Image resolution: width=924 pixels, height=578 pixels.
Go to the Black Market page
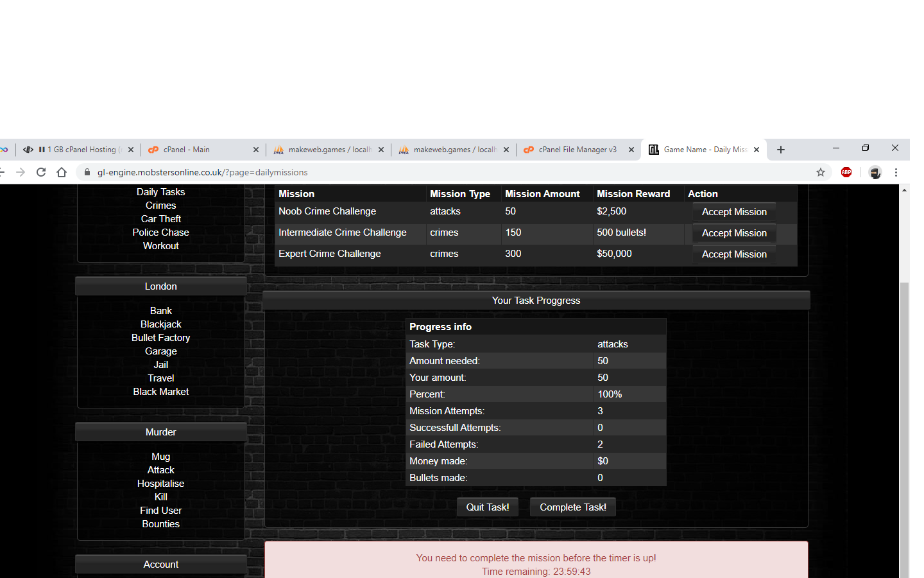[x=160, y=392]
